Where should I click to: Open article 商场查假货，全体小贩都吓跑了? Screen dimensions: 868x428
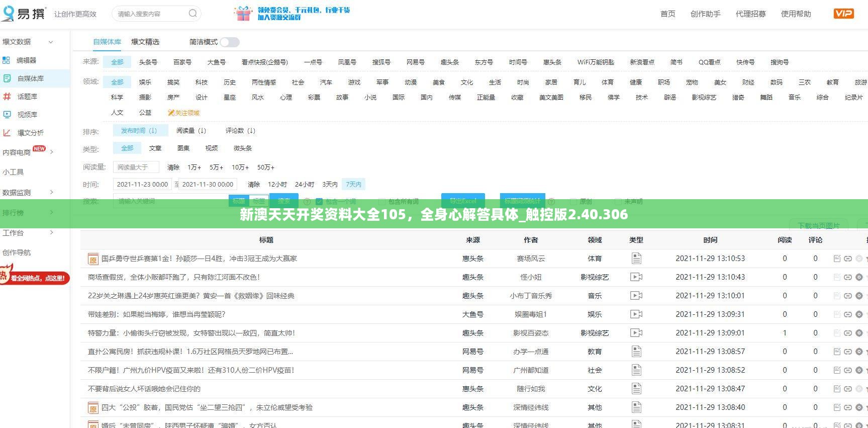[x=174, y=277]
